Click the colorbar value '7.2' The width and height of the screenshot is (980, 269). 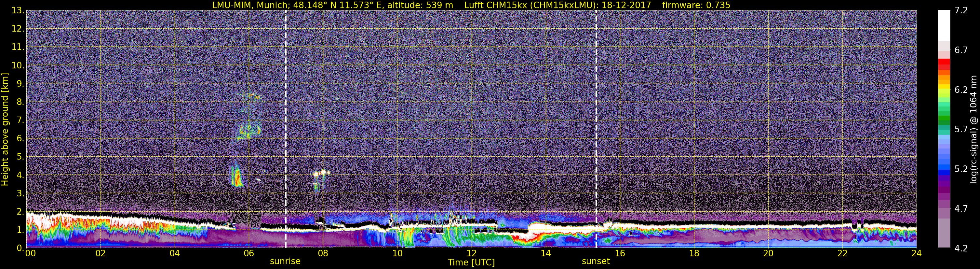click(961, 10)
